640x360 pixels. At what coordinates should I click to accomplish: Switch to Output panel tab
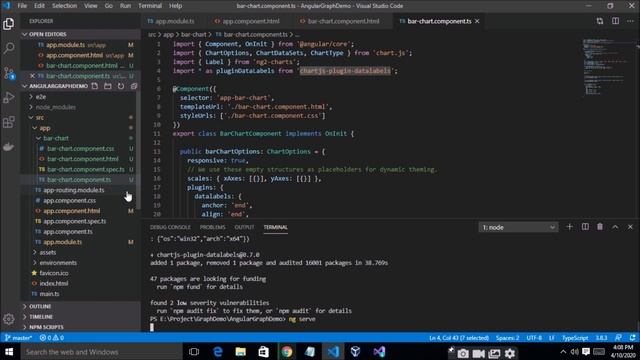point(244,227)
